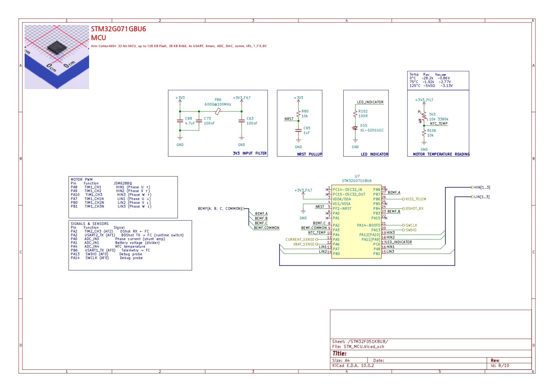Click the +3V3_FILT power symbol above TH3
The height and width of the screenshot is (392, 554).
coord(424,102)
